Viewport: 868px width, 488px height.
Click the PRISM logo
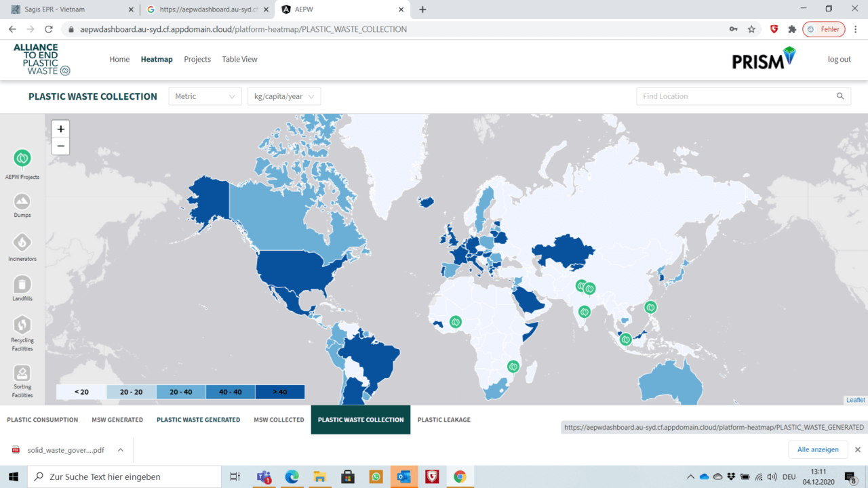764,58
